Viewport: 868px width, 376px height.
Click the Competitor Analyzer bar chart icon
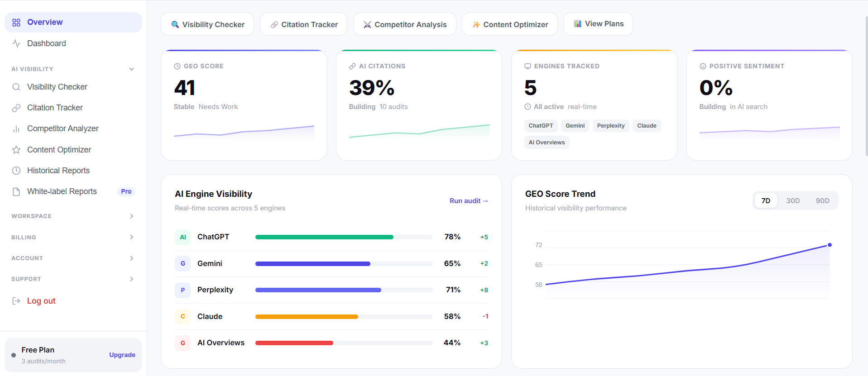16,129
